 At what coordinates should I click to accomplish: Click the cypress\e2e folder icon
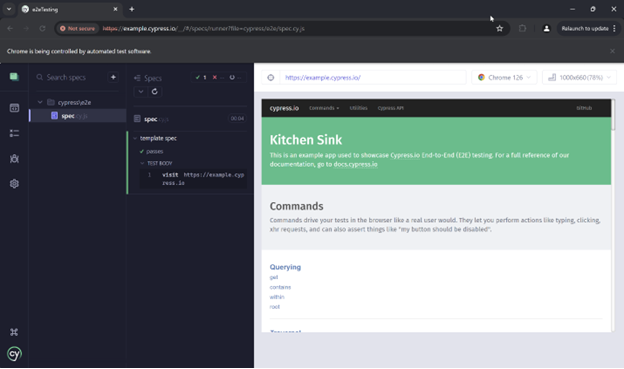(x=51, y=102)
